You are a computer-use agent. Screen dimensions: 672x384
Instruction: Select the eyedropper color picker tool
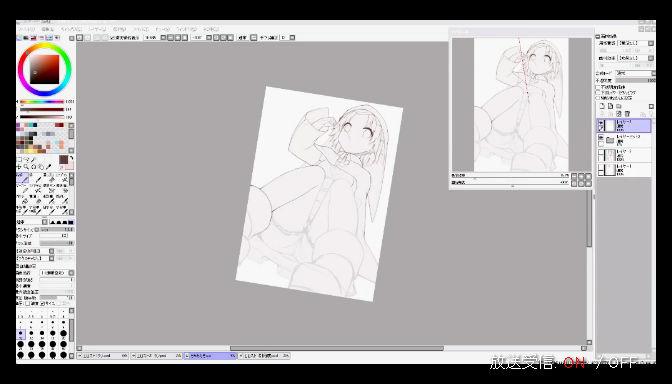coord(48,166)
